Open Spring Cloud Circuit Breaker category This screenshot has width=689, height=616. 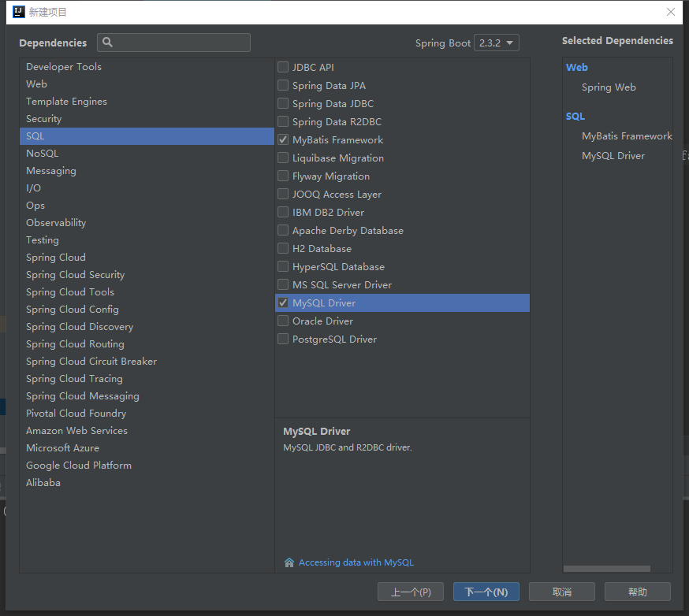click(147, 362)
